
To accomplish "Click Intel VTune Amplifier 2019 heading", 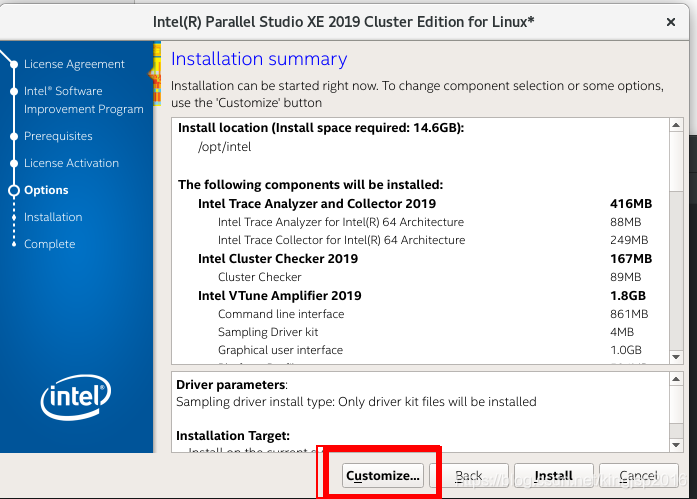I will tap(280, 295).
